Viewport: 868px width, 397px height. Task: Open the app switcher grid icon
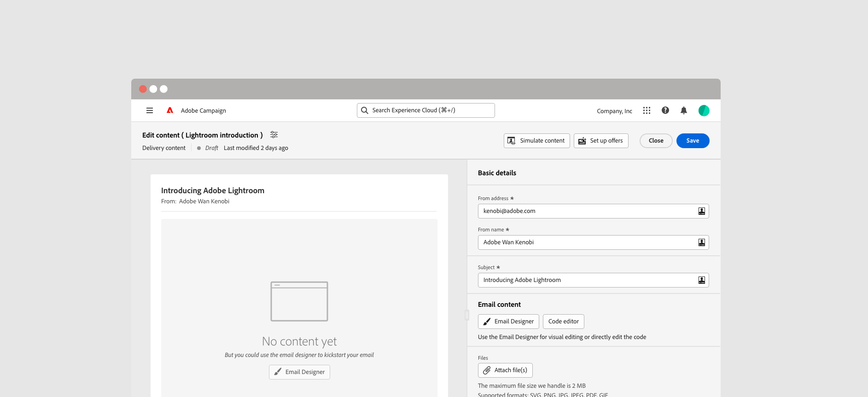[x=647, y=110]
